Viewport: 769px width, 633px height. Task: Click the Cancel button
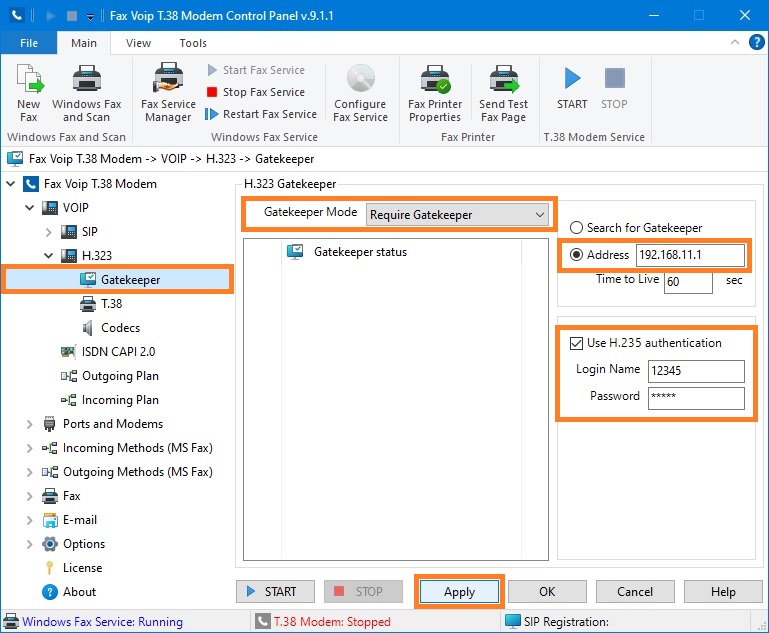point(635,592)
